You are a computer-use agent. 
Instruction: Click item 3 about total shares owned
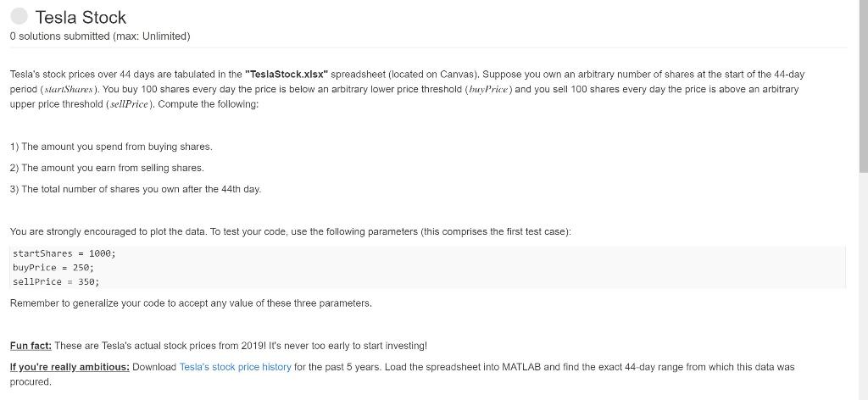136,189
